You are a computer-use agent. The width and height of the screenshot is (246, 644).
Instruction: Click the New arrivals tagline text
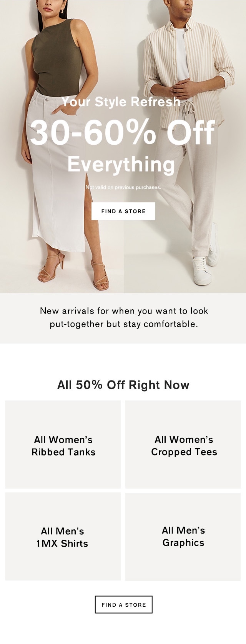pyautogui.click(x=124, y=317)
